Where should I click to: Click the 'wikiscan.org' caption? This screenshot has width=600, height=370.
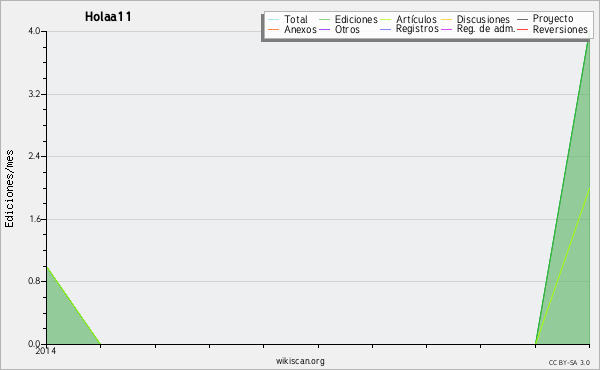point(300,361)
